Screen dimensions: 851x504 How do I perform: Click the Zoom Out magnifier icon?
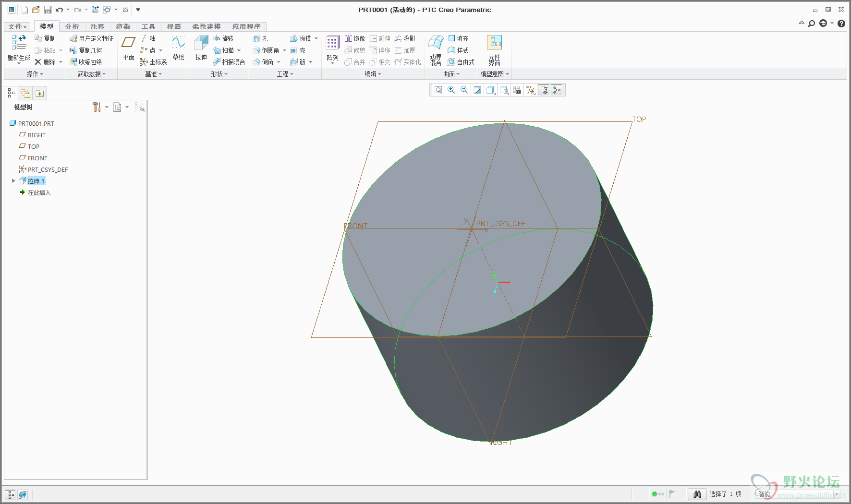click(x=464, y=90)
